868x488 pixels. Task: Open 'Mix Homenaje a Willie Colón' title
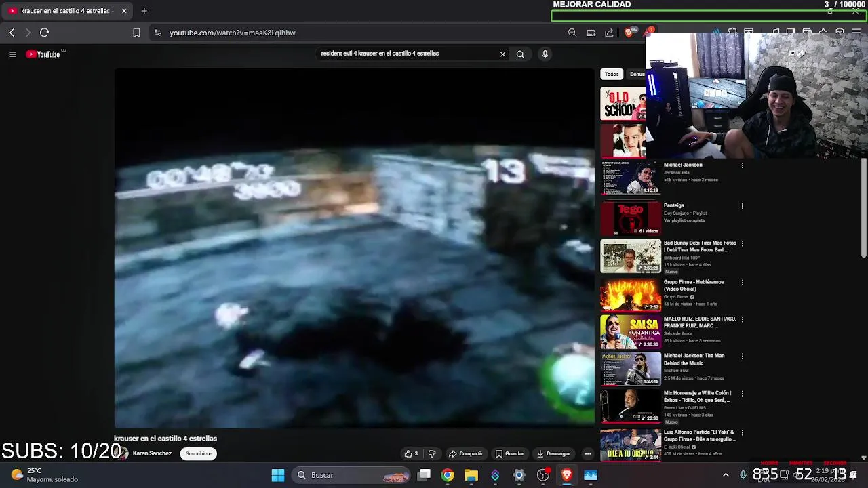697,396
